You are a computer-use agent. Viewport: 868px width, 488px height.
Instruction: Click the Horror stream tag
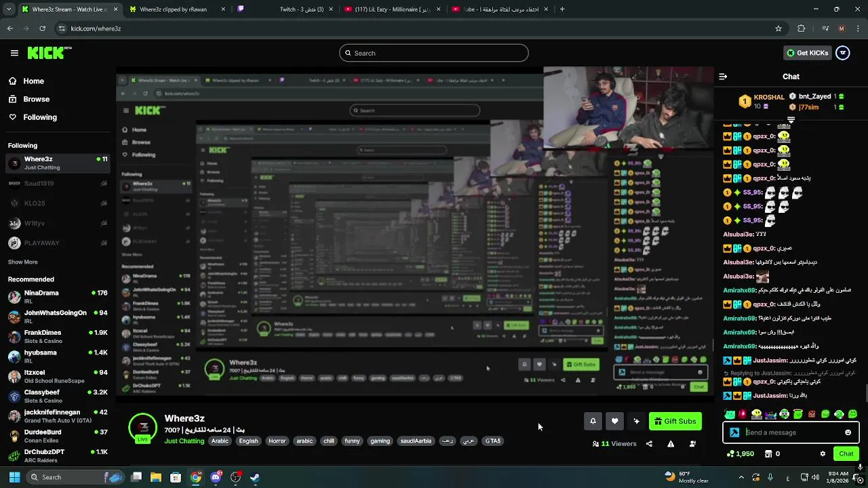click(x=277, y=441)
